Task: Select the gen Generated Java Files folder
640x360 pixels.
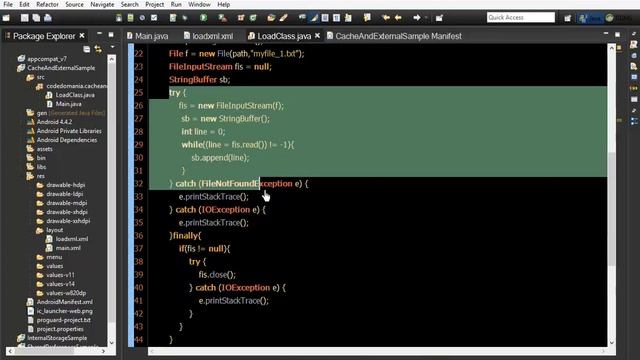Action: (66, 113)
